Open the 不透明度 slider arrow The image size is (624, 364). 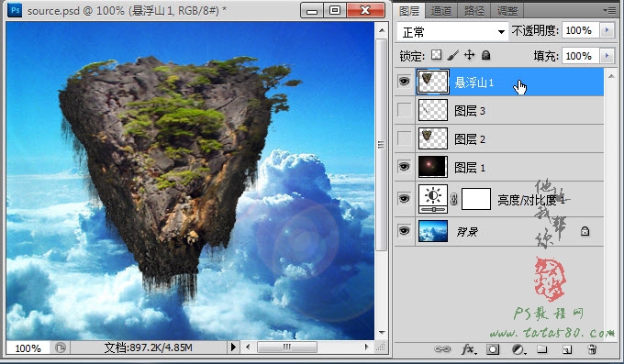607,30
